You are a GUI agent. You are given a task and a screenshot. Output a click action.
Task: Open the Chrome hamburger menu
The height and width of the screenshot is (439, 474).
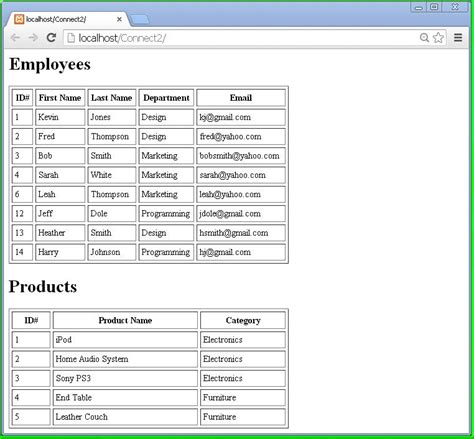click(458, 38)
